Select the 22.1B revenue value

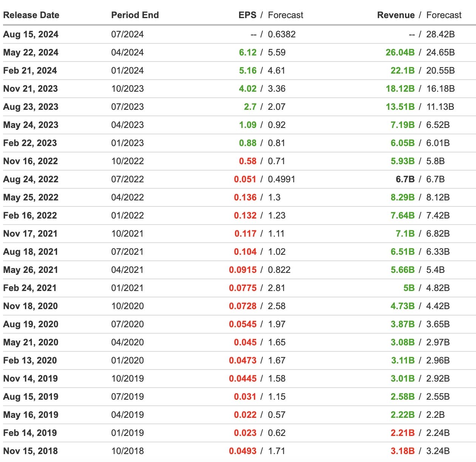pyautogui.click(x=403, y=71)
